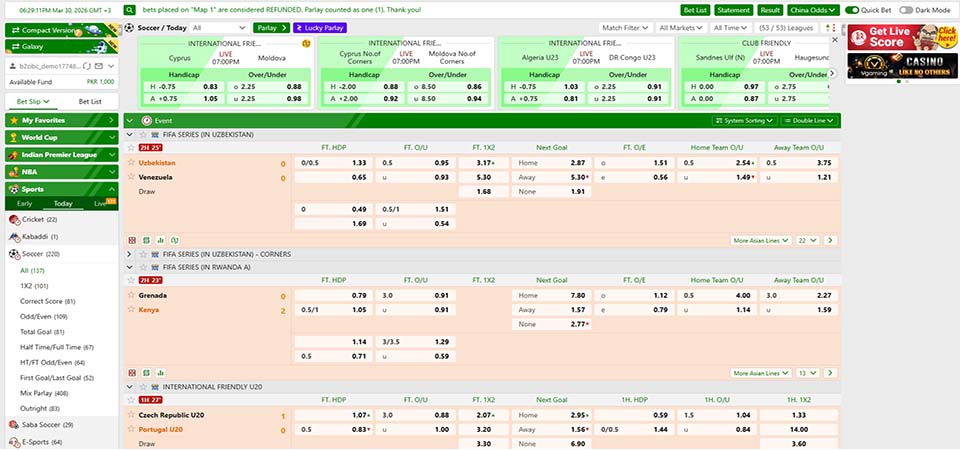Open the China Odds dropdown
The image size is (960, 450).
tap(813, 10)
